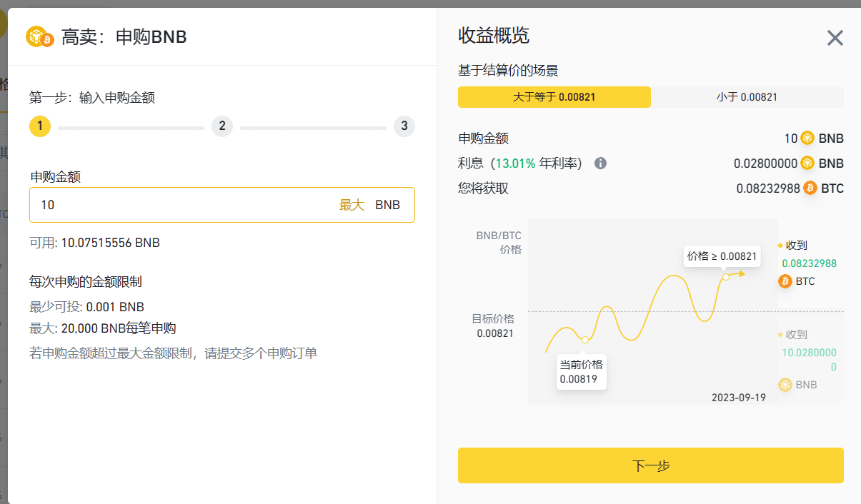Click orange BTC icon in chart legend
861x504 pixels.
[x=785, y=281]
